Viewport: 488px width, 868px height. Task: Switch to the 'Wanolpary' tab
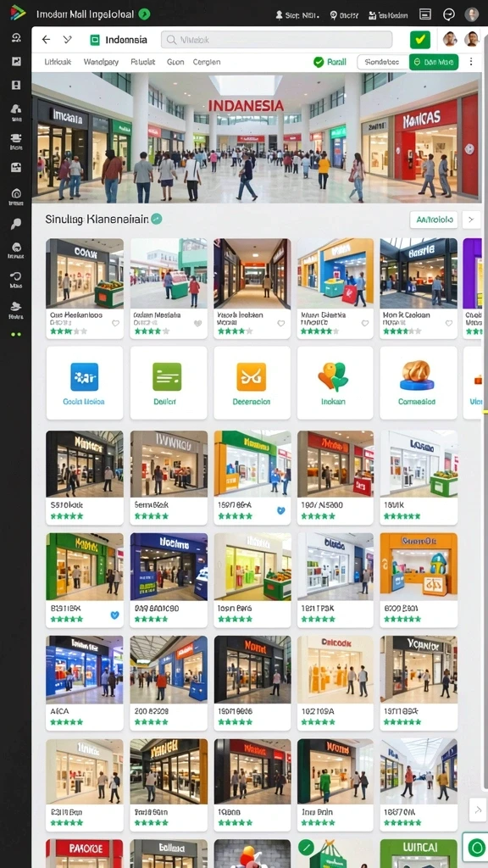point(101,62)
